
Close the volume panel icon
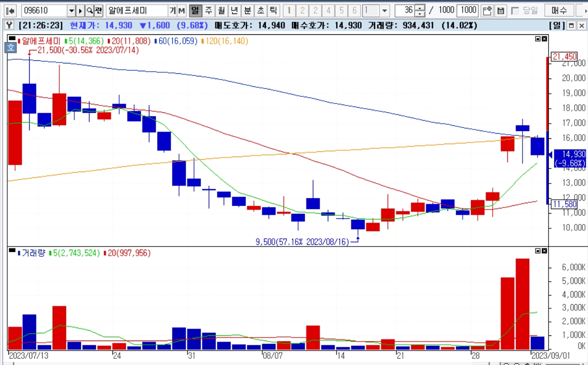pos(544,251)
